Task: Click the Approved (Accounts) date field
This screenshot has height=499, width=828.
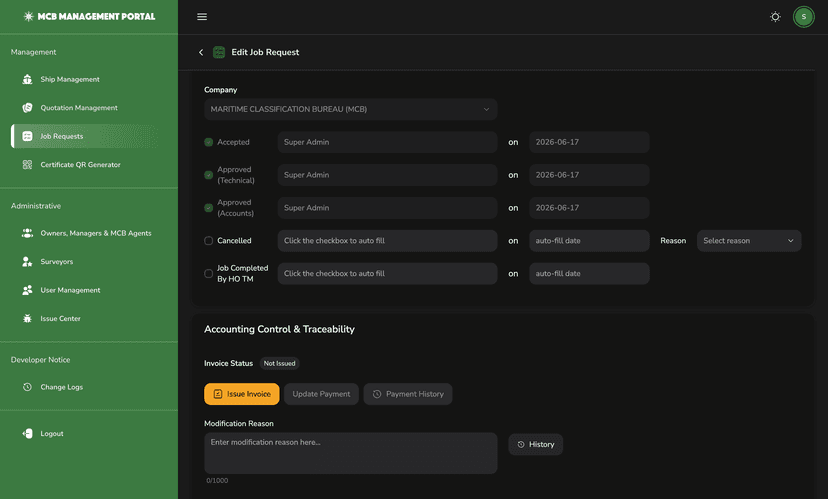Action: tap(589, 208)
